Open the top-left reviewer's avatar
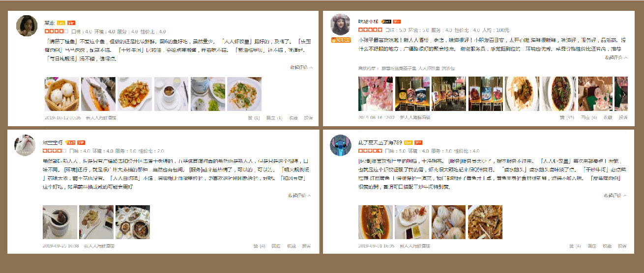 pos(27,25)
